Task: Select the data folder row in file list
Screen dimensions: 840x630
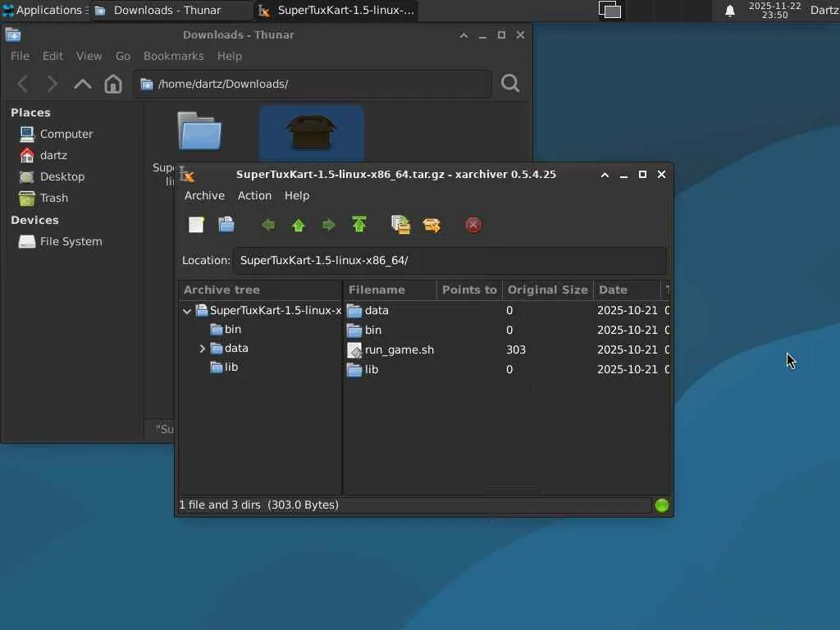Action: point(506,311)
